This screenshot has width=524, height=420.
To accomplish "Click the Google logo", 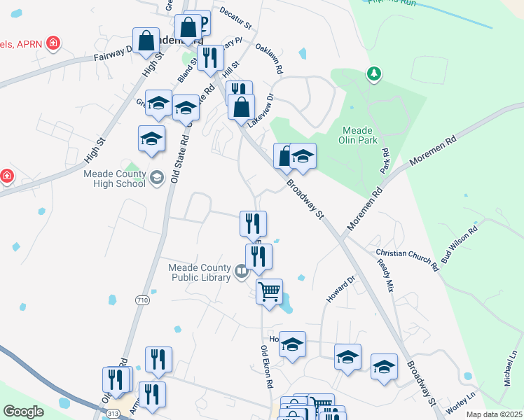I will tap(23, 412).
